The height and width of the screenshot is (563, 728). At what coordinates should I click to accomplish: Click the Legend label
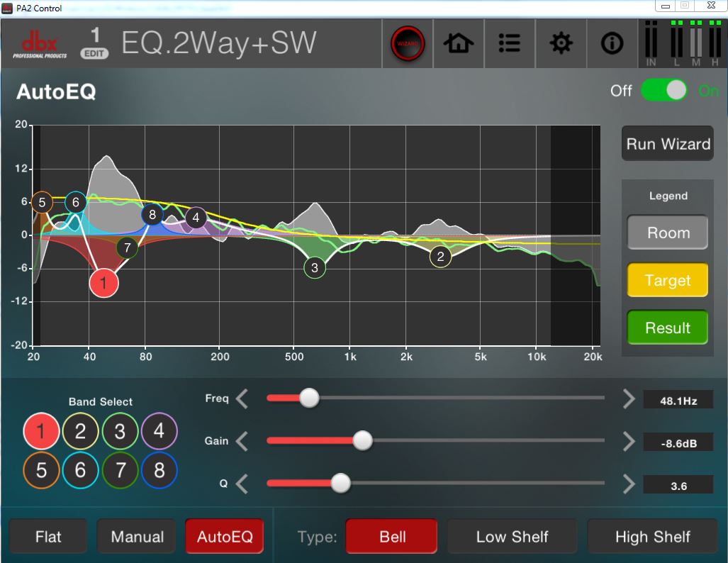668,196
